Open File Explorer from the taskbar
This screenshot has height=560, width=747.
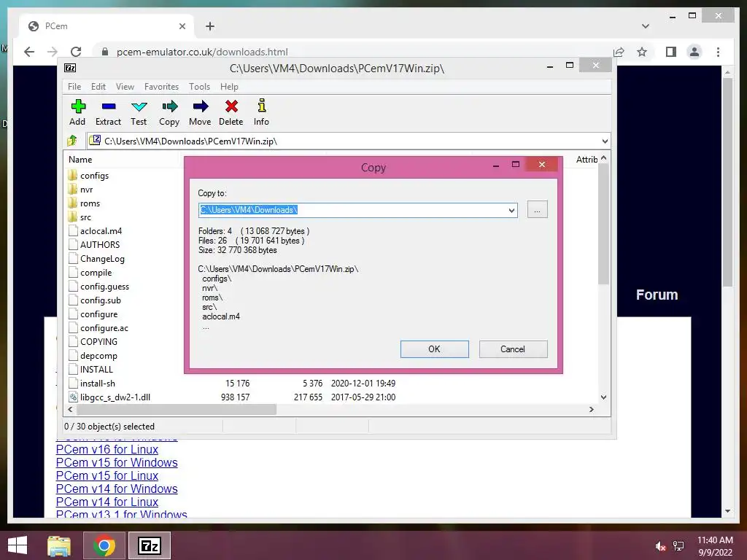[x=59, y=545]
